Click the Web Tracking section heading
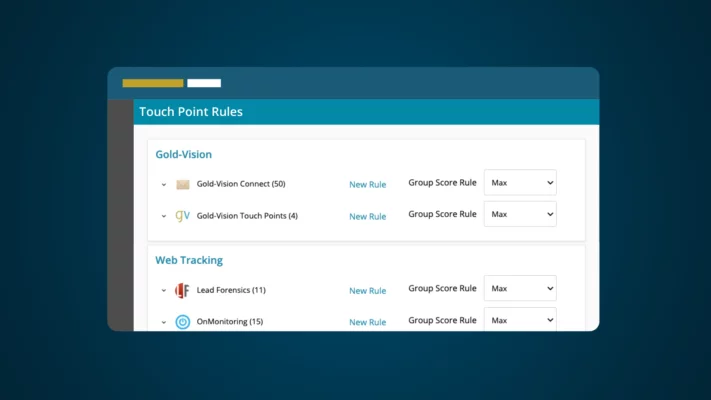Screen dimensions: 711x400 189,260
